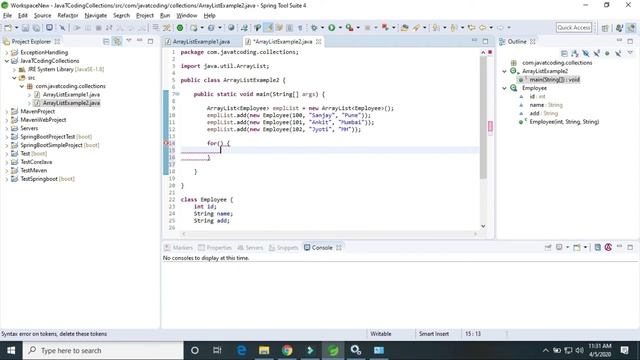
Task: Open Google Chrome from the taskbar
Action: tap(287, 350)
